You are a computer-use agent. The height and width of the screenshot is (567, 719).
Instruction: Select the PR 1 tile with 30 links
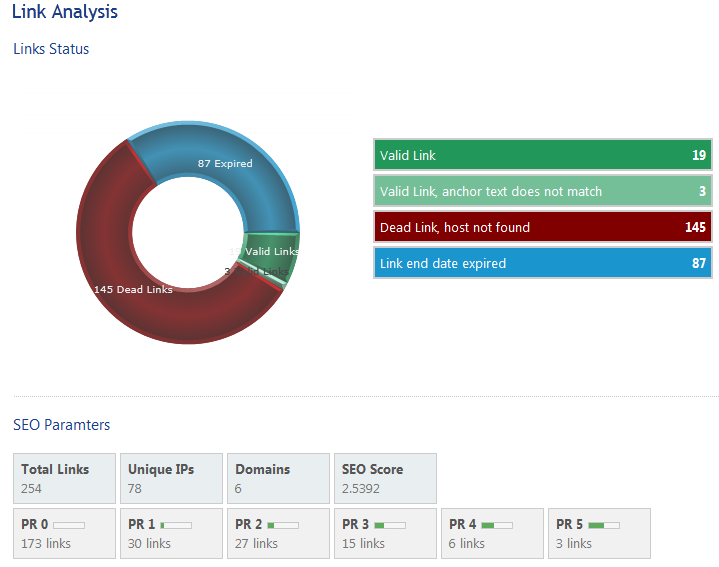tap(172, 533)
